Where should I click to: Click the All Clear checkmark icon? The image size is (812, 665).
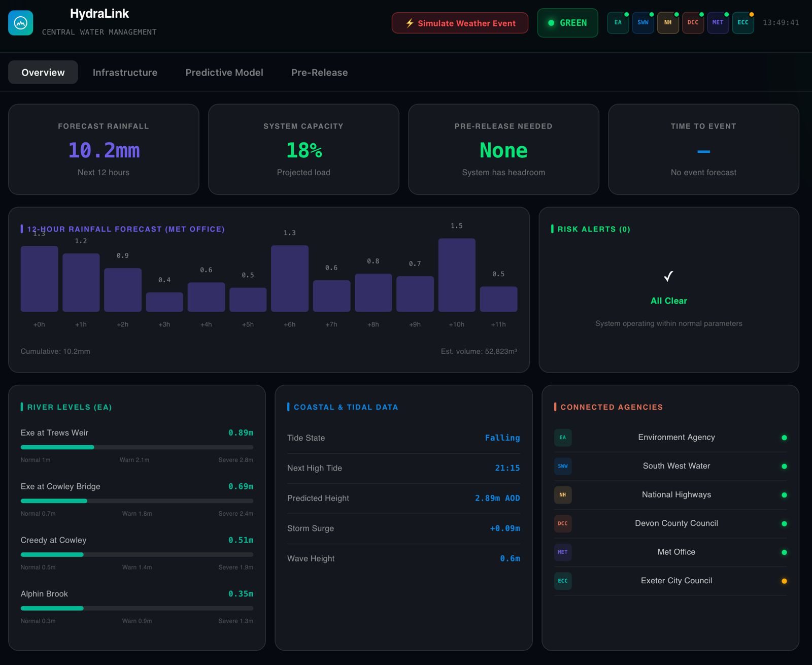point(668,276)
